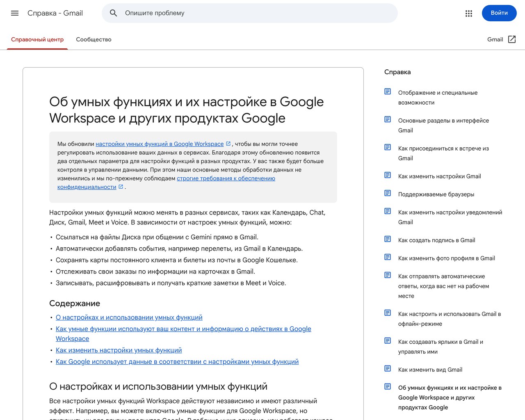Open sidebar article 'Поддерживаемые браузеры'

[x=436, y=194]
